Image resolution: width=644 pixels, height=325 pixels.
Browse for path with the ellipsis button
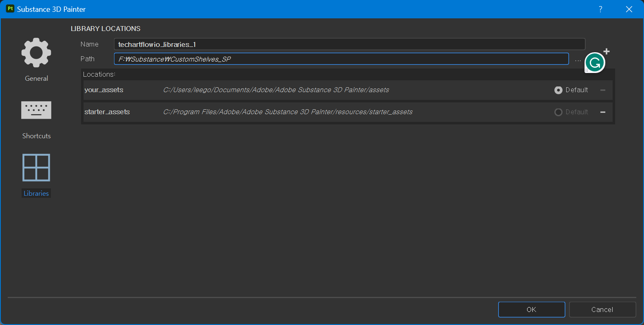(x=578, y=60)
